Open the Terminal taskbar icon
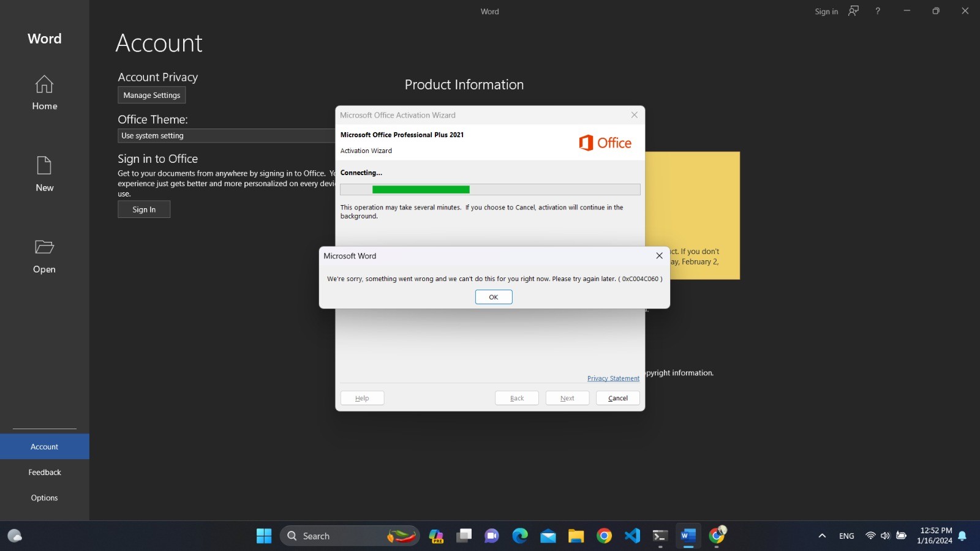The height and width of the screenshot is (551, 980). [x=660, y=536]
